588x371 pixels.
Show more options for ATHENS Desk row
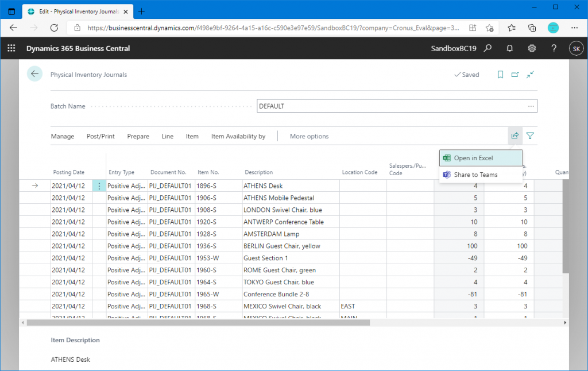click(x=99, y=185)
